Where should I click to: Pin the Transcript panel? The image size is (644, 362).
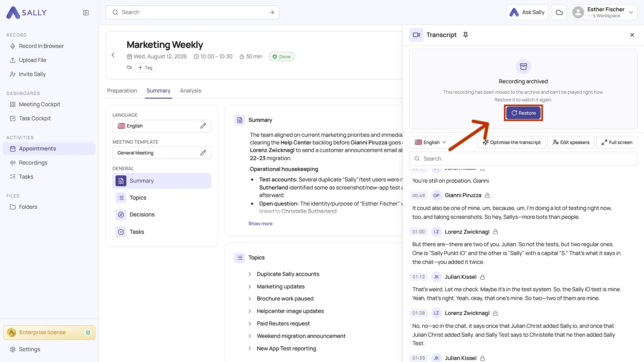[x=466, y=35]
